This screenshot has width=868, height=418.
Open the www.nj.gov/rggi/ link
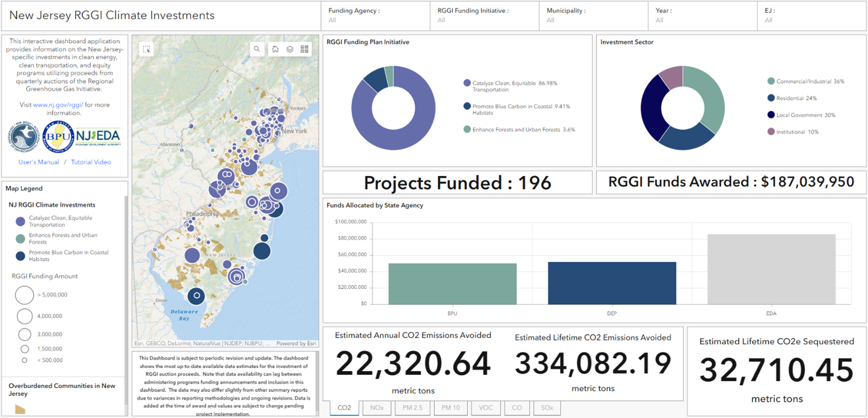pyautogui.click(x=58, y=105)
